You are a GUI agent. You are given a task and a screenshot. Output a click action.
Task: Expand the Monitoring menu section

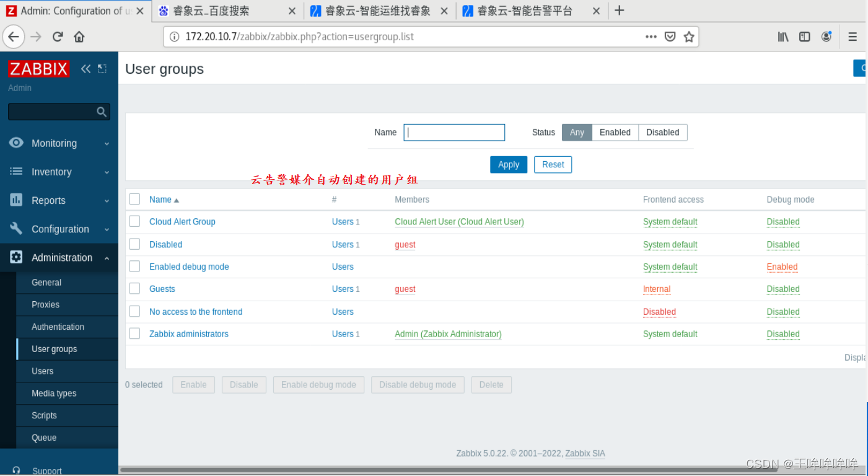point(59,143)
